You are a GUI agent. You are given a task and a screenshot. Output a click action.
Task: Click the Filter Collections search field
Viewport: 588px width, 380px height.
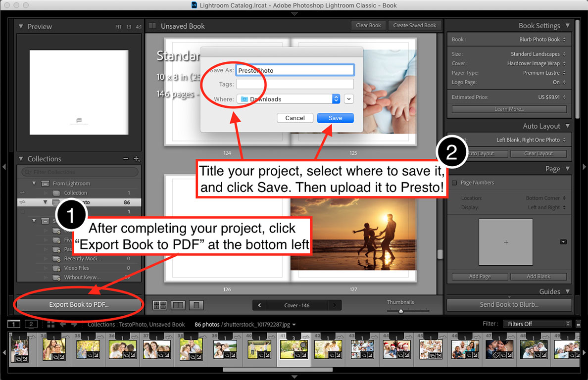80,172
